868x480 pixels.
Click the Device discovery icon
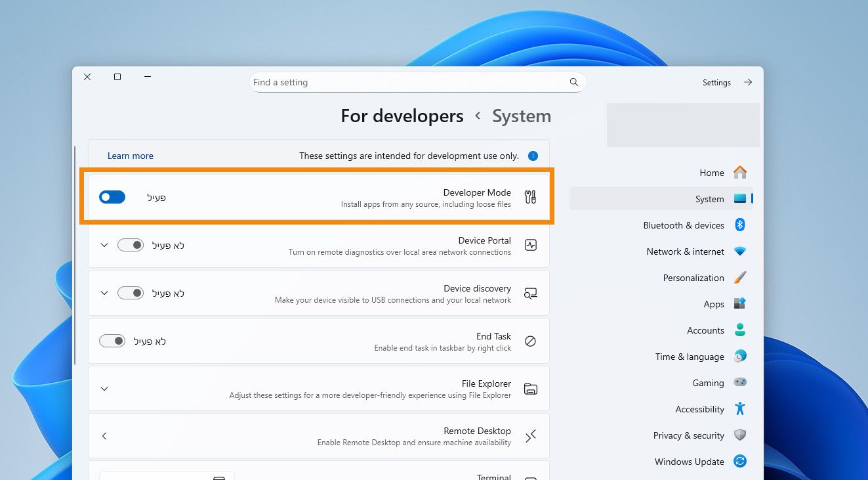click(531, 294)
